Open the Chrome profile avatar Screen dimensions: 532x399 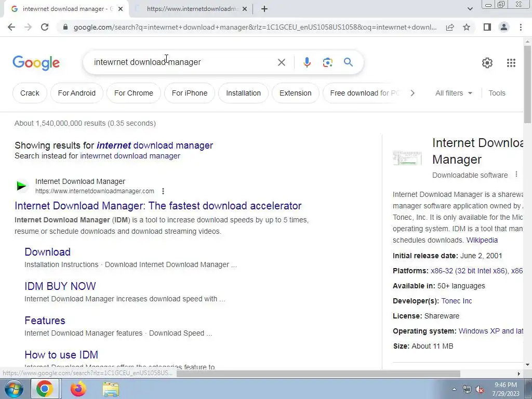504,27
